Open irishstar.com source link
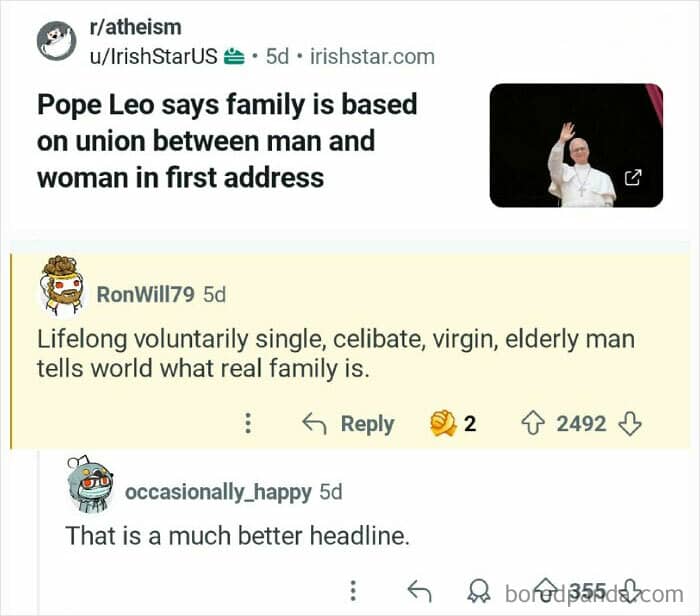Viewport: 700px width, 616px height. coord(372,57)
